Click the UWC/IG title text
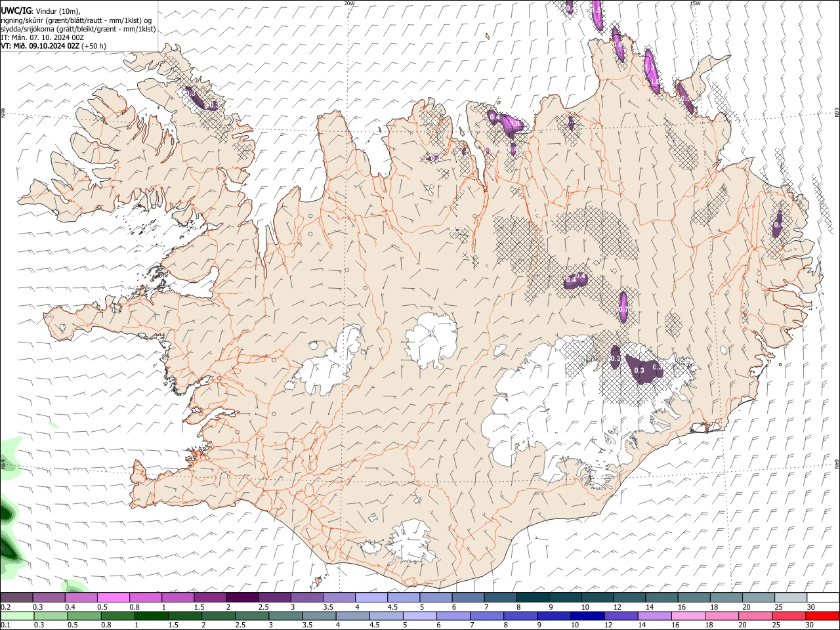This screenshot has height=630, width=840. [x=15, y=10]
